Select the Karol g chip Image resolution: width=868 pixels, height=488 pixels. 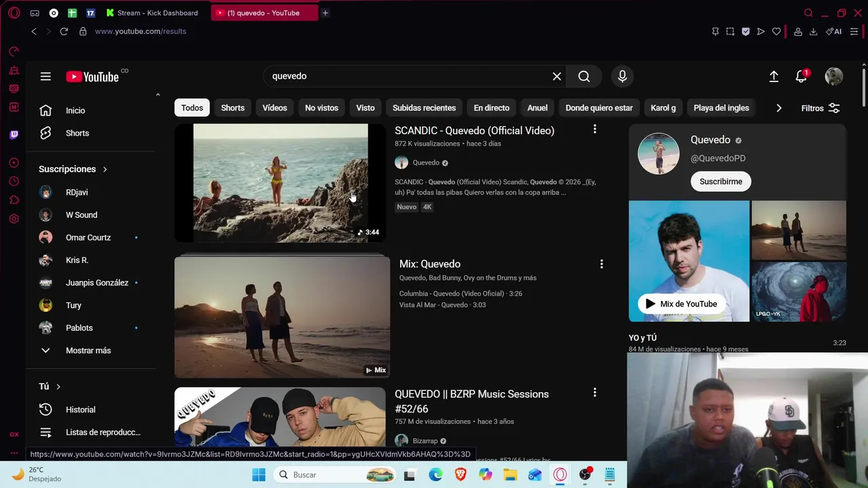(x=663, y=108)
